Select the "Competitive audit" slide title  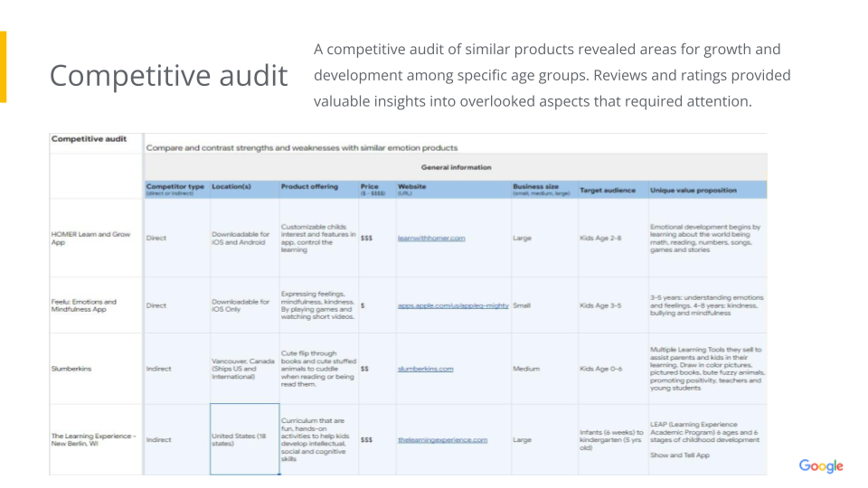168,76
